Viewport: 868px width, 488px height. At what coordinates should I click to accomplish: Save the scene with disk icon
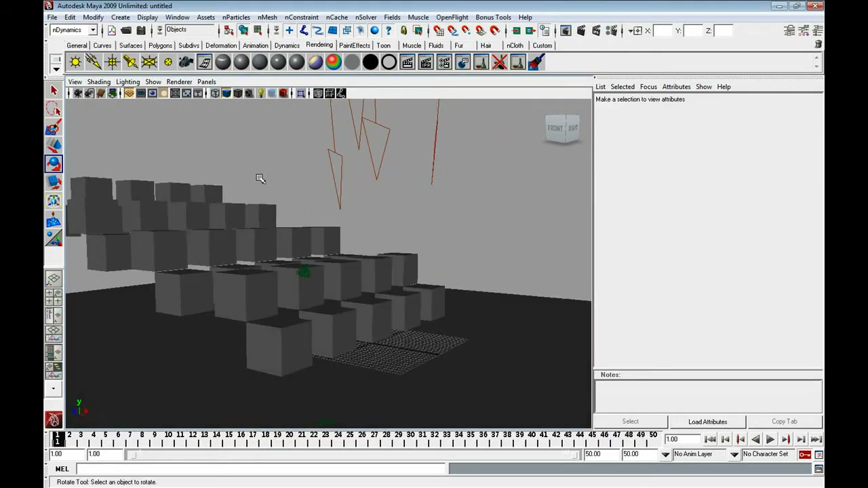[141, 30]
